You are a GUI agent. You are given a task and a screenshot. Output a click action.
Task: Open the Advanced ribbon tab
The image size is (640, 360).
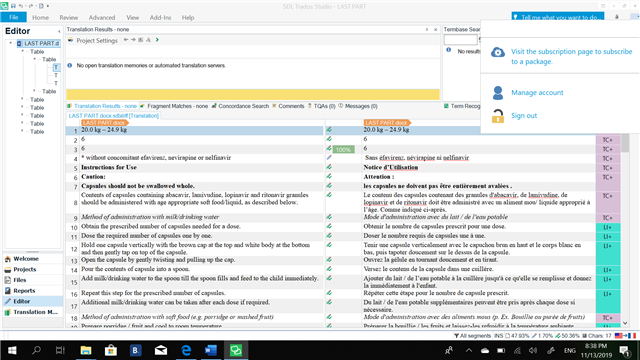pyautogui.click(x=102, y=18)
